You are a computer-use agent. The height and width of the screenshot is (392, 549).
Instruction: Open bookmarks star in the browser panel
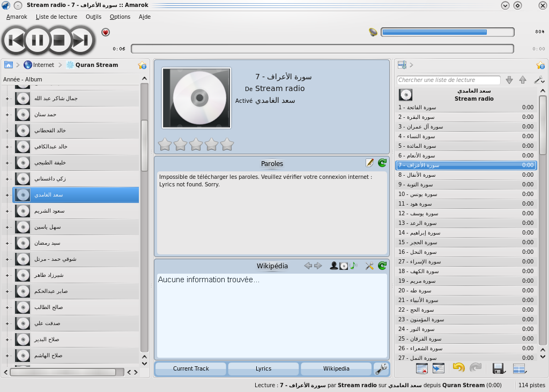(x=142, y=65)
